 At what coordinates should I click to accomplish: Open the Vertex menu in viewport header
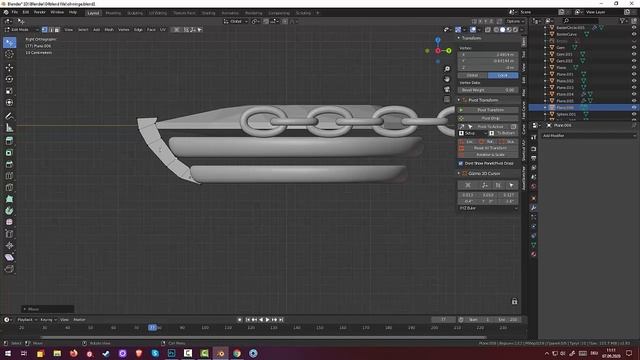click(x=124, y=29)
